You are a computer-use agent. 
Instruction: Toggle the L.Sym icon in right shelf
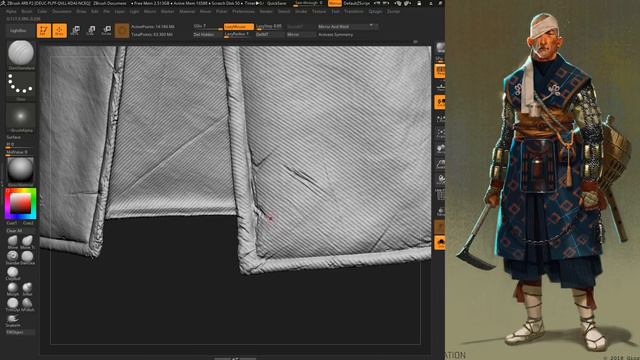440,118
